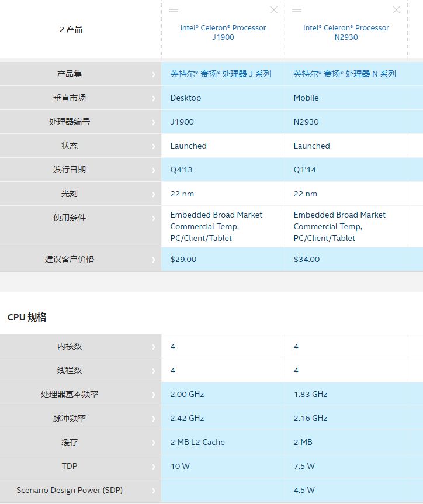Remove N2930 from comparison with X icon
Screen dimensions: 423x504
(396, 10)
